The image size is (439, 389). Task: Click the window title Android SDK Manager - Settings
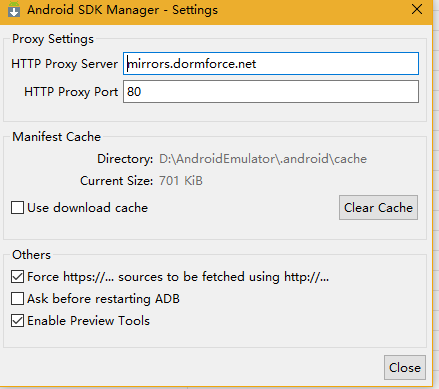[x=122, y=10]
